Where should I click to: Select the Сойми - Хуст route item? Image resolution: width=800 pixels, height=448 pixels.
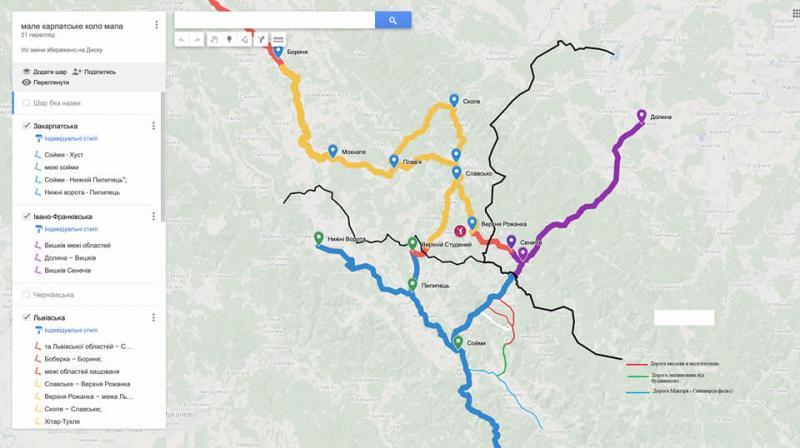pyautogui.click(x=64, y=155)
